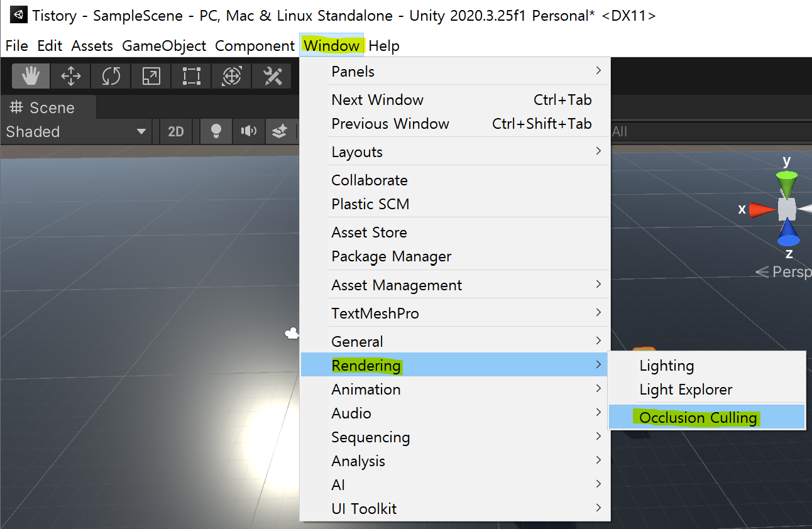
Task: Select the Rect Transform tool
Action: click(192, 77)
